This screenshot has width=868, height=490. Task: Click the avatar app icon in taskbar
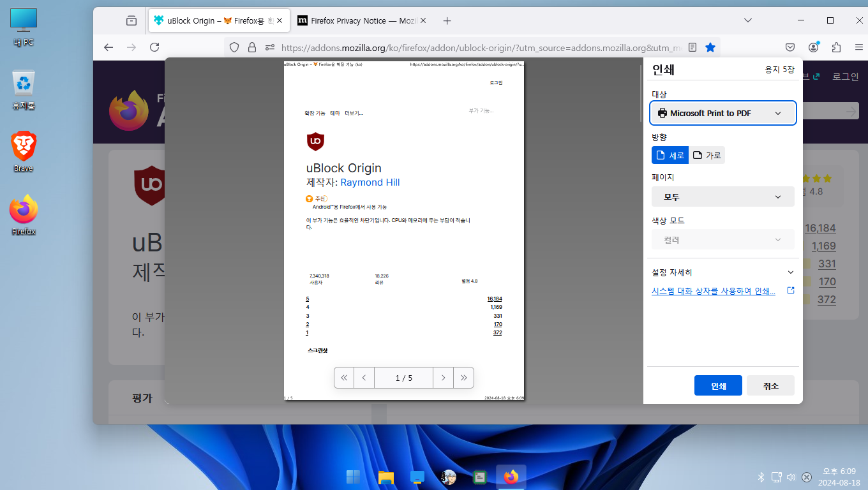pos(449,477)
